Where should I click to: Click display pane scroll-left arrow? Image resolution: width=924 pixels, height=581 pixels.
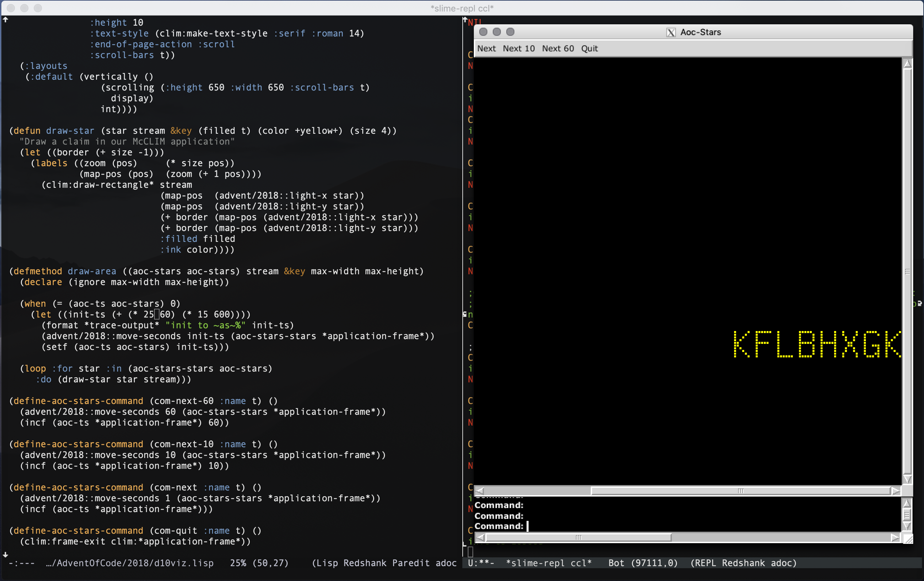point(480,491)
